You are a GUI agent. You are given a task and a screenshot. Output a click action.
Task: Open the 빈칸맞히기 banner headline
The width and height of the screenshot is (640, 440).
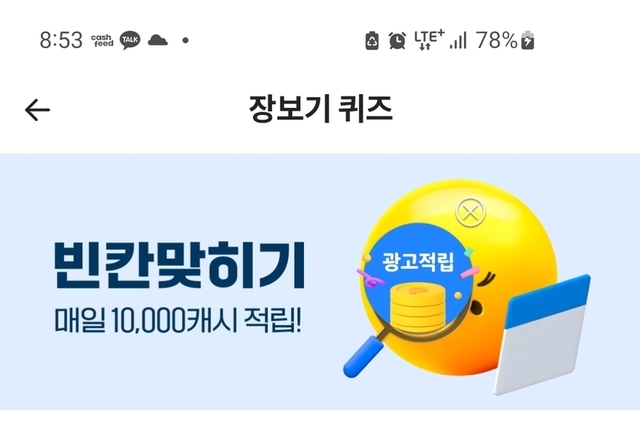point(180,266)
